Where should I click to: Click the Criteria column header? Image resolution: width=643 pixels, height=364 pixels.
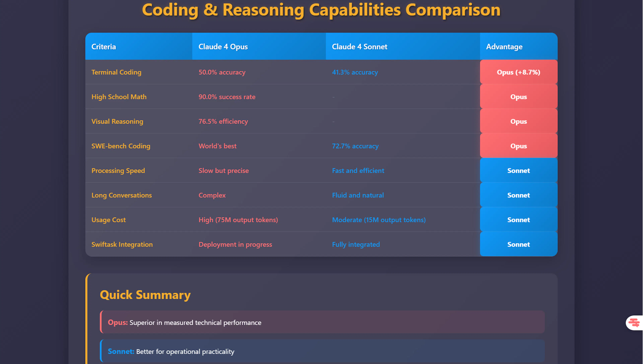tap(104, 47)
